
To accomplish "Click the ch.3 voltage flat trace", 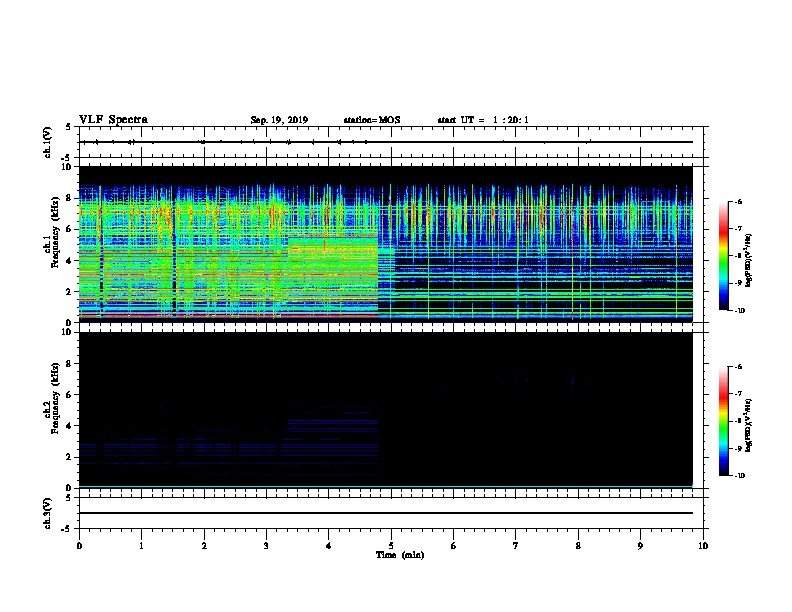I will [386, 513].
